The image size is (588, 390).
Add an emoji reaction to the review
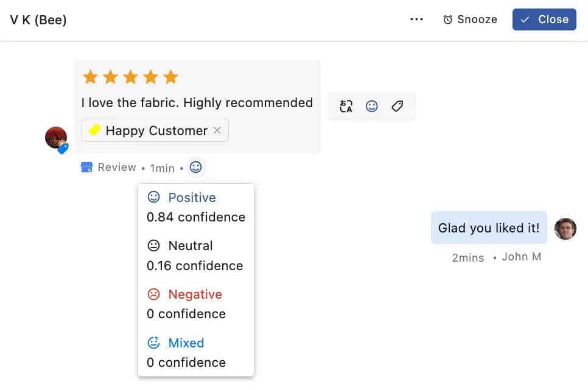(x=372, y=106)
